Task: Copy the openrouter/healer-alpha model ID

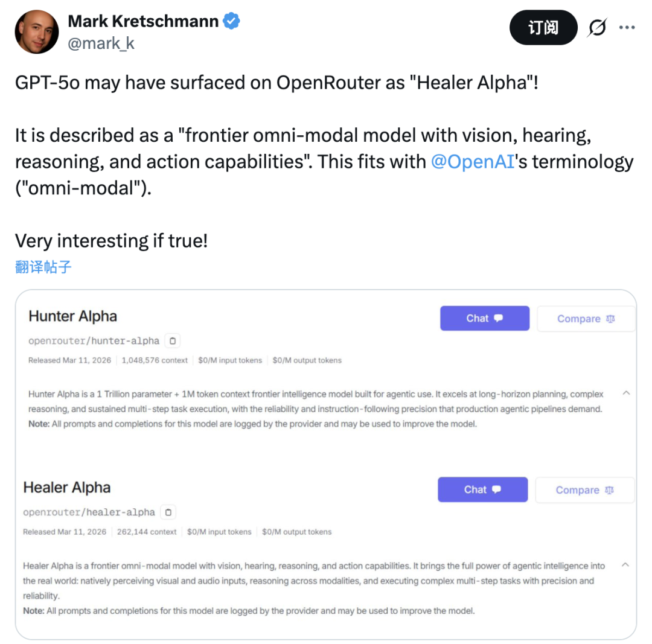Action: 168,512
